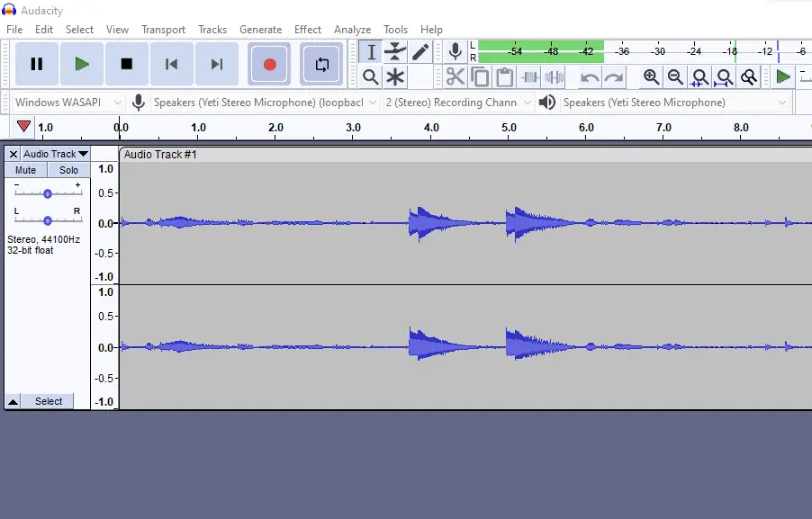Skip to start of track
Image resolution: width=812 pixels, height=519 pixels.
[x=171, y=64]
